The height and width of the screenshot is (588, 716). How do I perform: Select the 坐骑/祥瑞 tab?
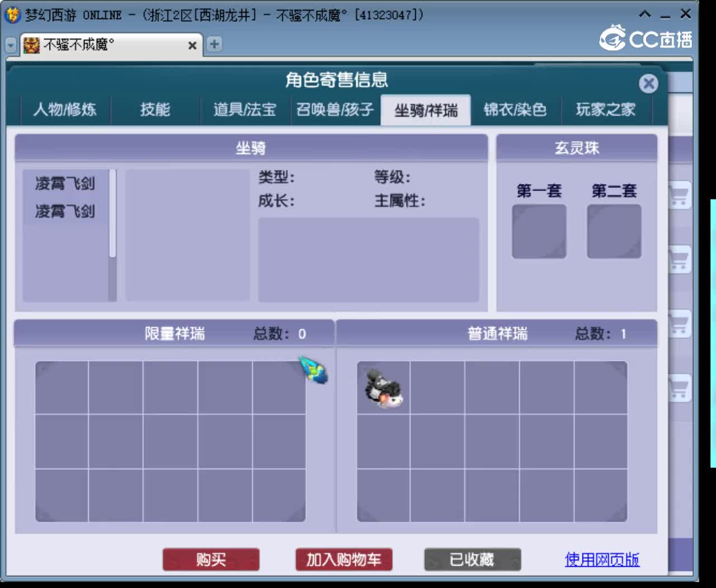(x=426, y=110)
